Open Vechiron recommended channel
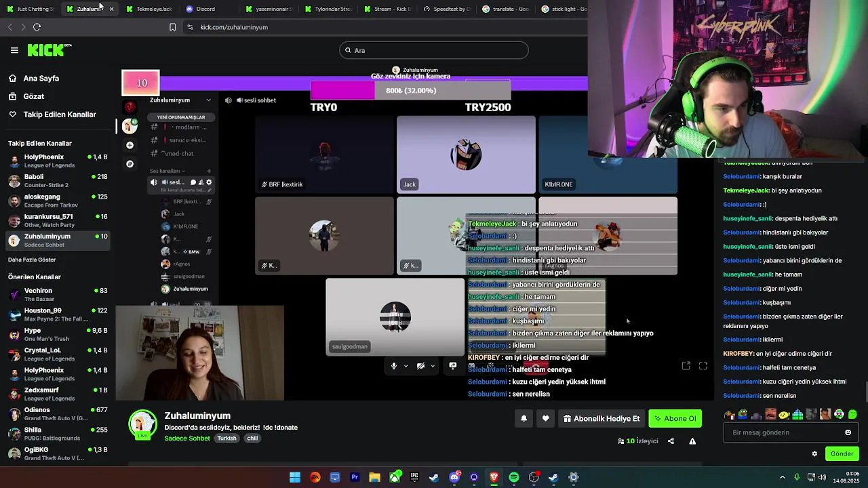The image size is (868, 488). pos(58,294)
